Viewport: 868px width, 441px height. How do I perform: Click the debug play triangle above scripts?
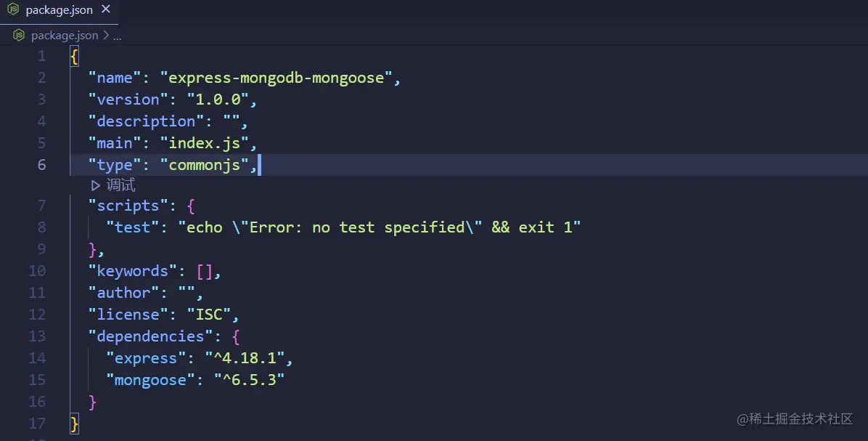95,185
